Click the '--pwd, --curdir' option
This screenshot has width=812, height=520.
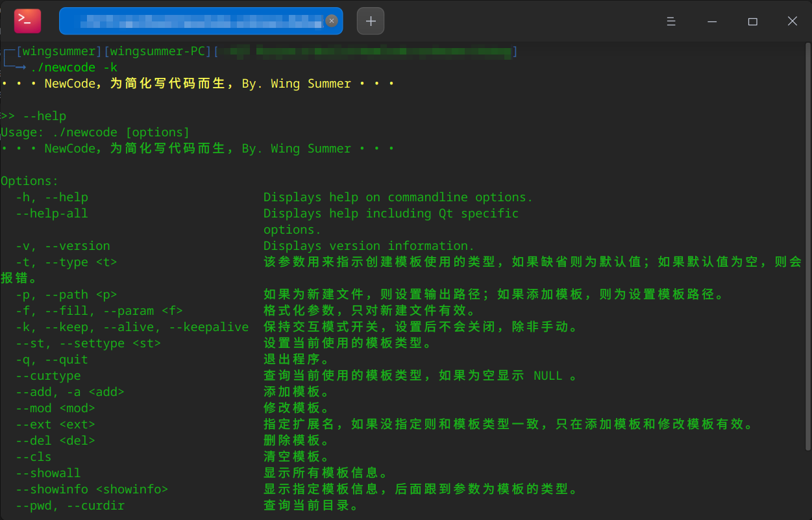click(70, 506)
